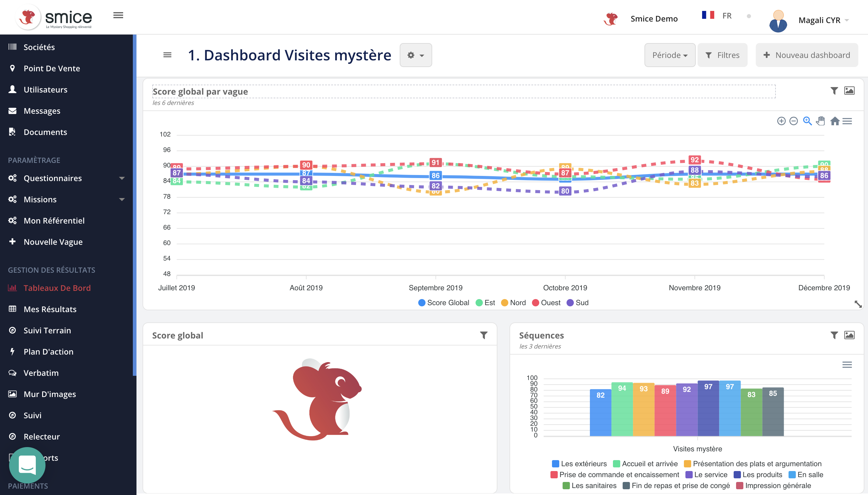Open the Période dropdown

tap(670, 55)
